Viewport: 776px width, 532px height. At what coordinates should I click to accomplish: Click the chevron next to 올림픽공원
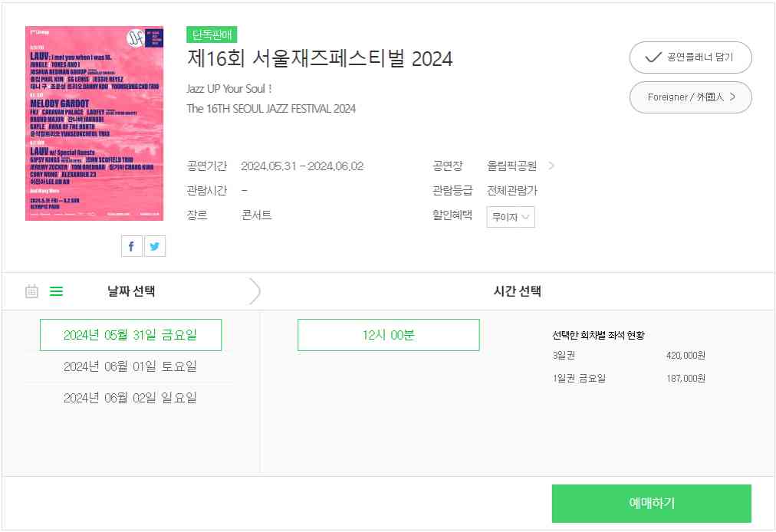point(551,166)
